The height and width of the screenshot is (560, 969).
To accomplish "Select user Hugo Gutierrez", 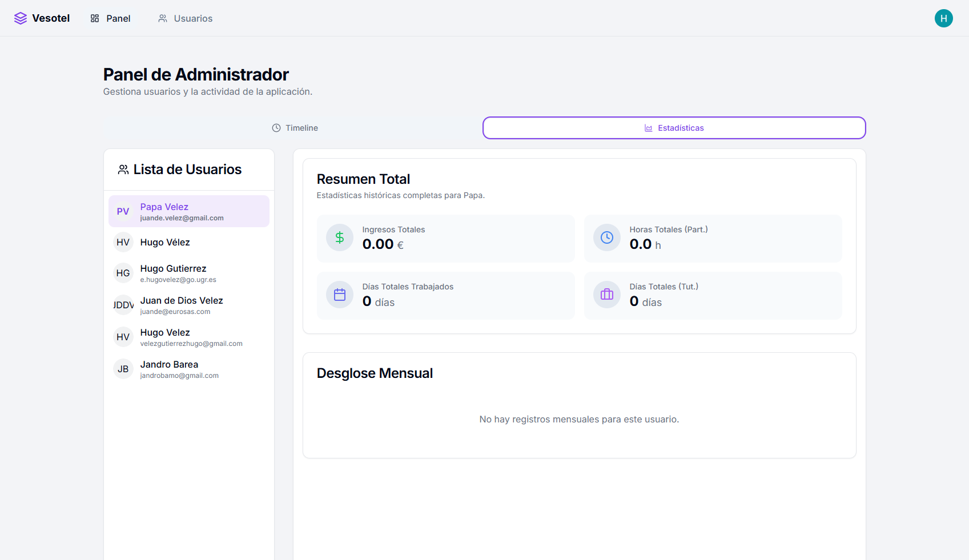I will pos(189,273).
